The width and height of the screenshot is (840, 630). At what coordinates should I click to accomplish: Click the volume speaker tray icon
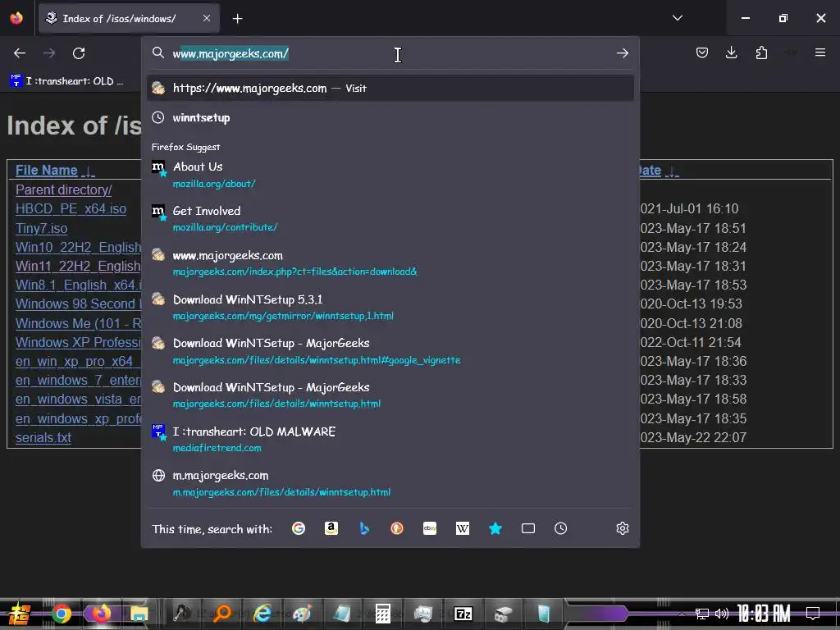tap(722, 614)
